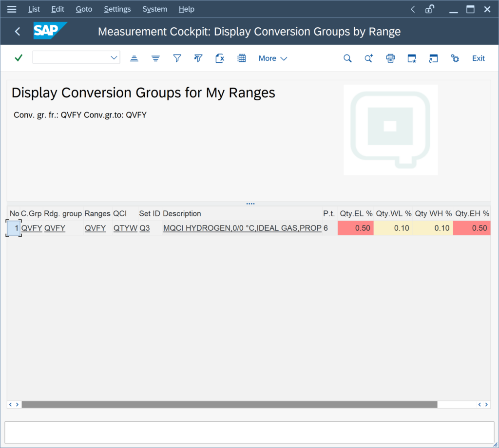The width and height of the screenshot is (499, 448).
Task: Open QVFY link in C.Grp column
Action: (x=32, y=228)
